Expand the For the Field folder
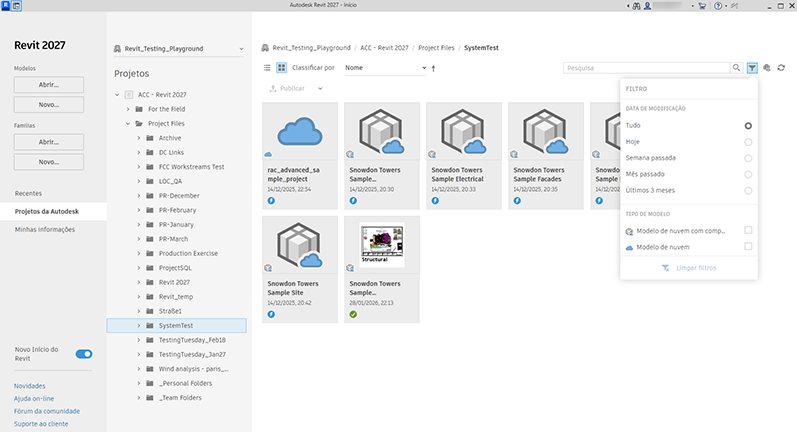Image resolution: width=797 pixels, height=432 pixels. [128, 109]
